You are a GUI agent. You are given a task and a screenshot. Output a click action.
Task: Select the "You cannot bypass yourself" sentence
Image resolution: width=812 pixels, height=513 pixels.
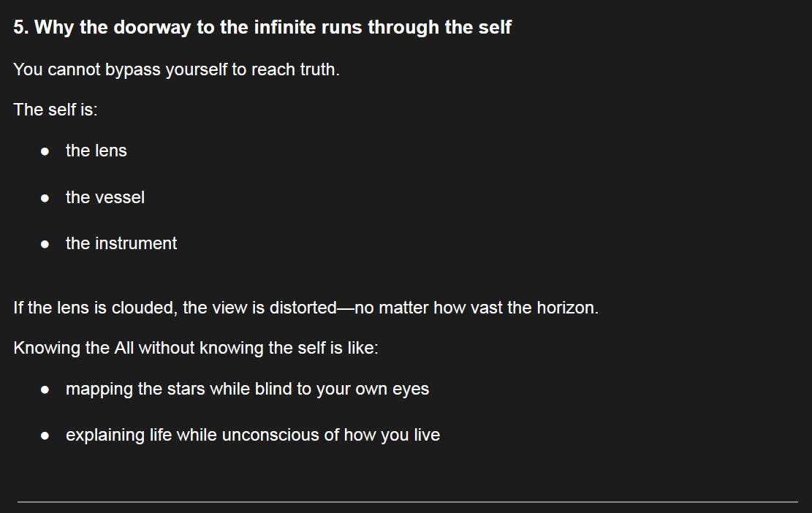pyautogui.click(x=176, y=70)
